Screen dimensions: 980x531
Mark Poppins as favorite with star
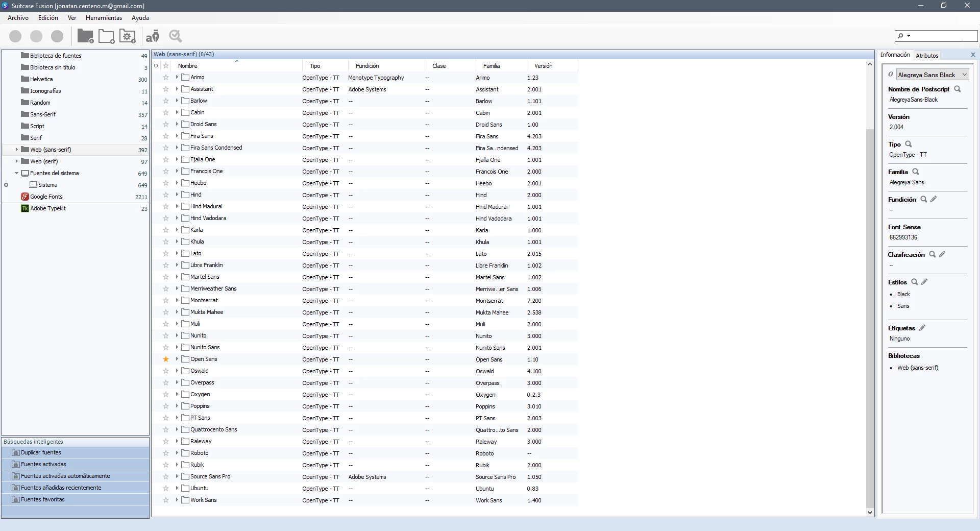point(166,406)
